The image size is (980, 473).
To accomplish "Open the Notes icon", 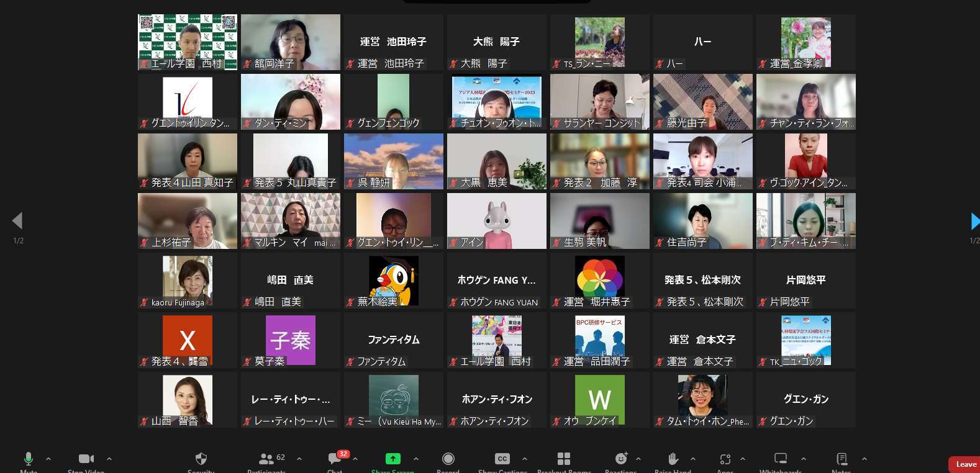I will [842, 459].
